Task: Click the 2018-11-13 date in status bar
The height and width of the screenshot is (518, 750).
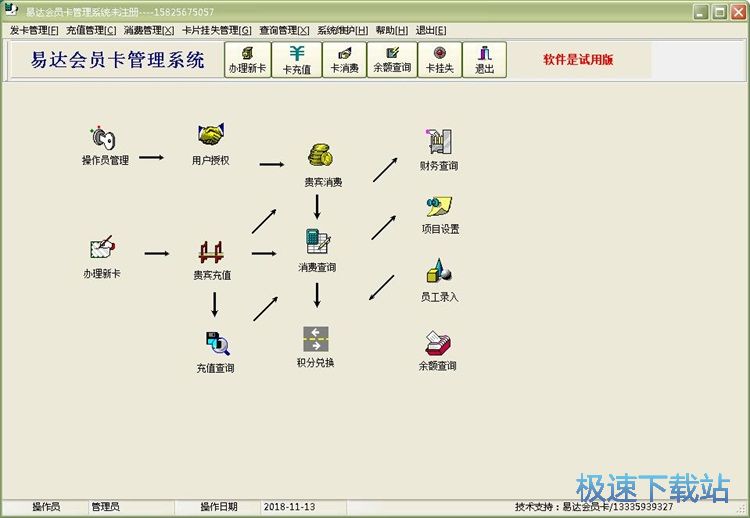Action: pos(289,507)
